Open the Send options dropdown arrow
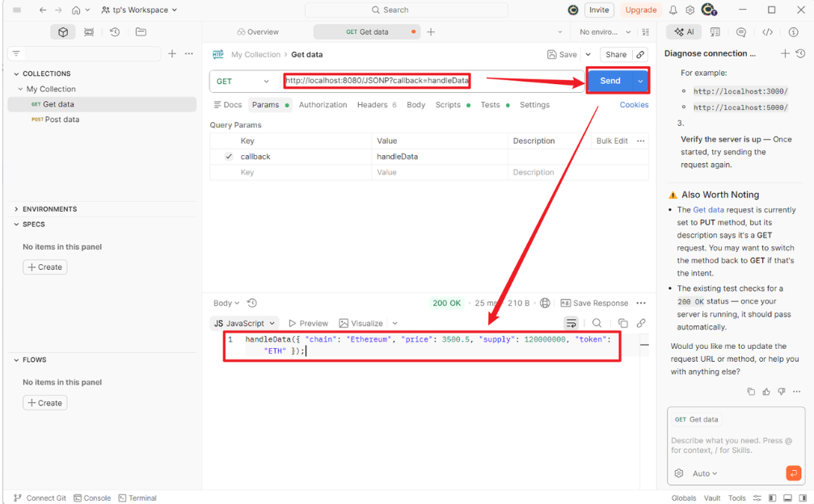Viewport: 814px width, 504px height. click(x=640, y=81)
